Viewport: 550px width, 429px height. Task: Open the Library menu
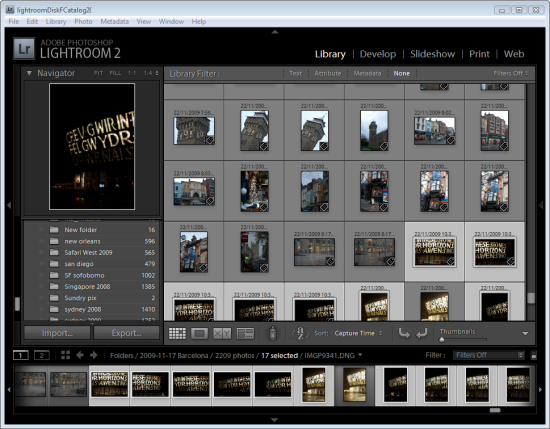pos(56,21)
